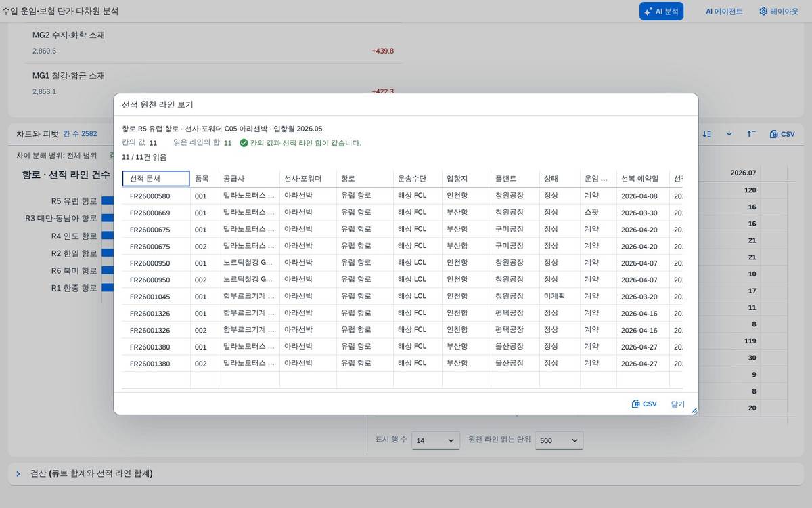
Task: Click the collapse-up arrow icon in pivot toolbar
Action: [751, 134]
